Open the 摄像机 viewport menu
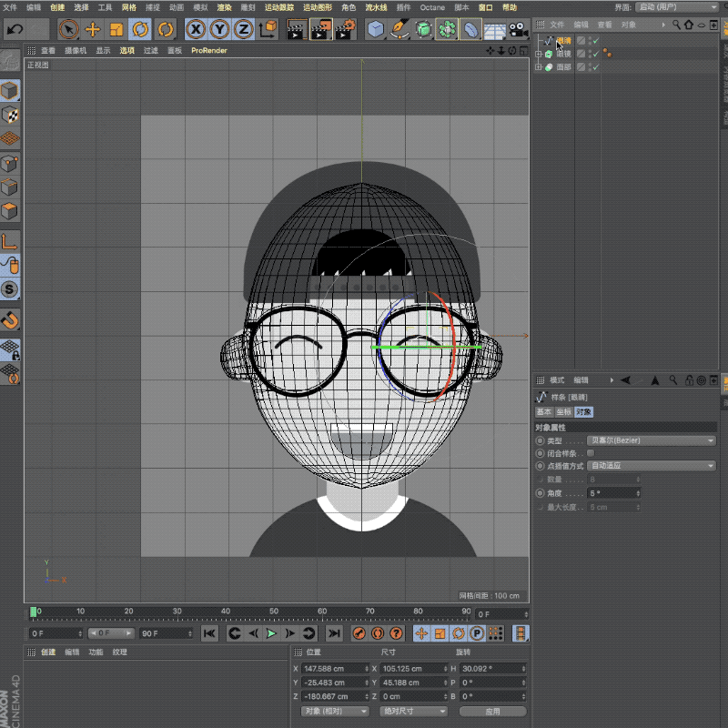 pyautogui.click(x=76, y=51)
